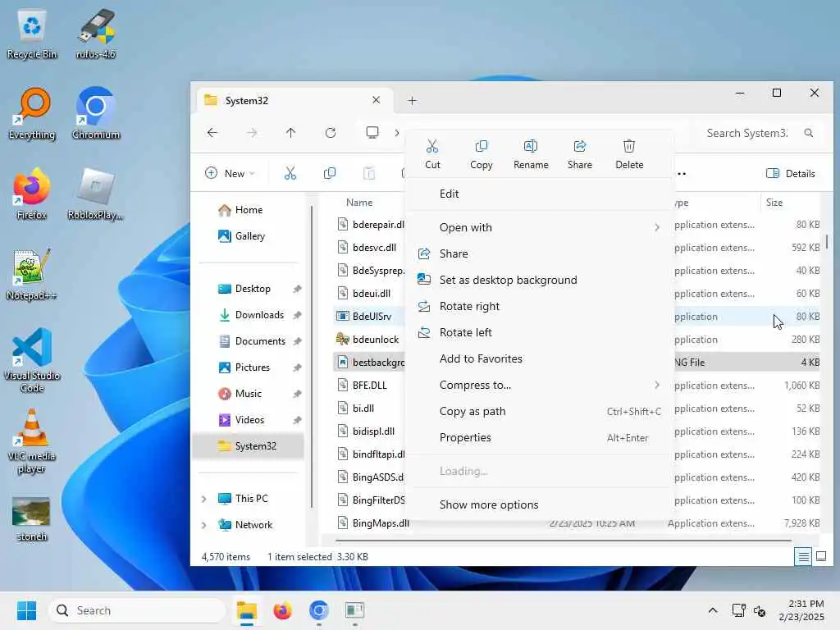Click Cut in the context menu
The image size is (840, 630).
pyautogui.click(x=432, y=154)
